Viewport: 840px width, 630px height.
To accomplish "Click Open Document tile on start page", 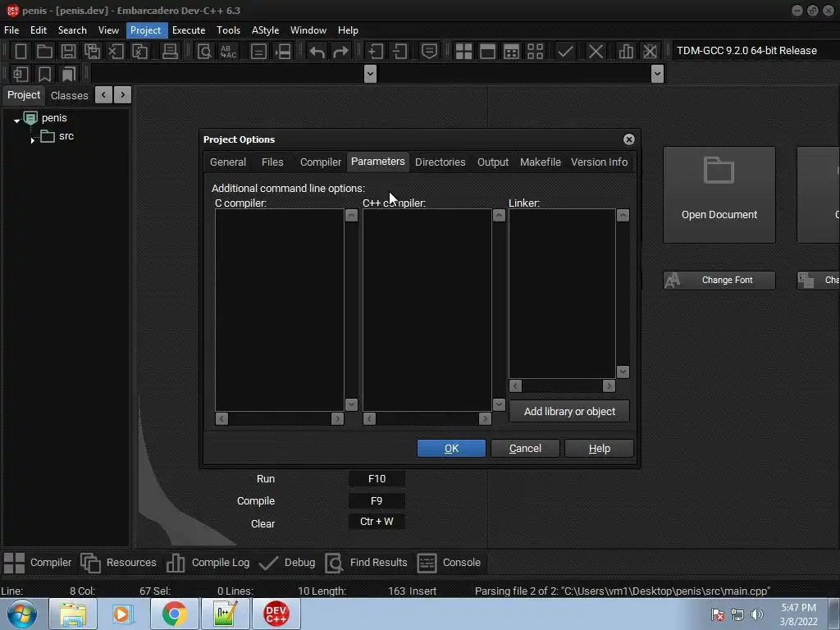I will tap(719, 195).
